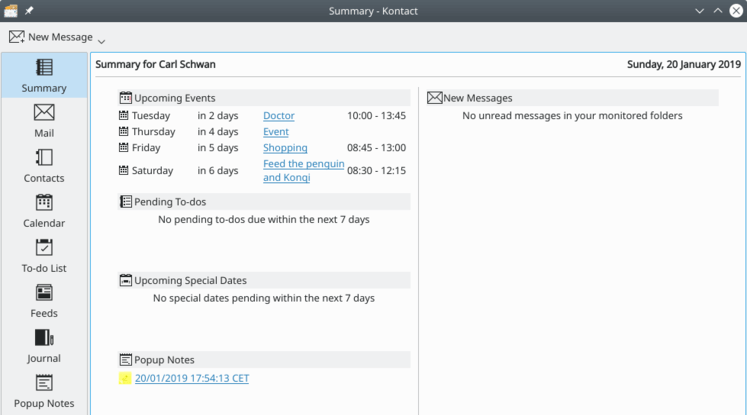Click Upcoming Special Dates header text
The height and width of the screenshot is (415, 747).
(191, 280)
